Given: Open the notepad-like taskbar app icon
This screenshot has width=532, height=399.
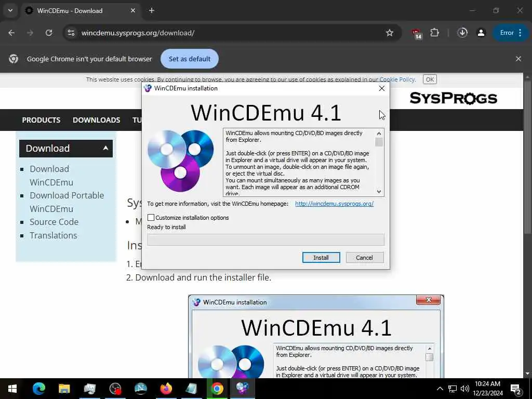Looking at the screenshot, I should 191,389.
